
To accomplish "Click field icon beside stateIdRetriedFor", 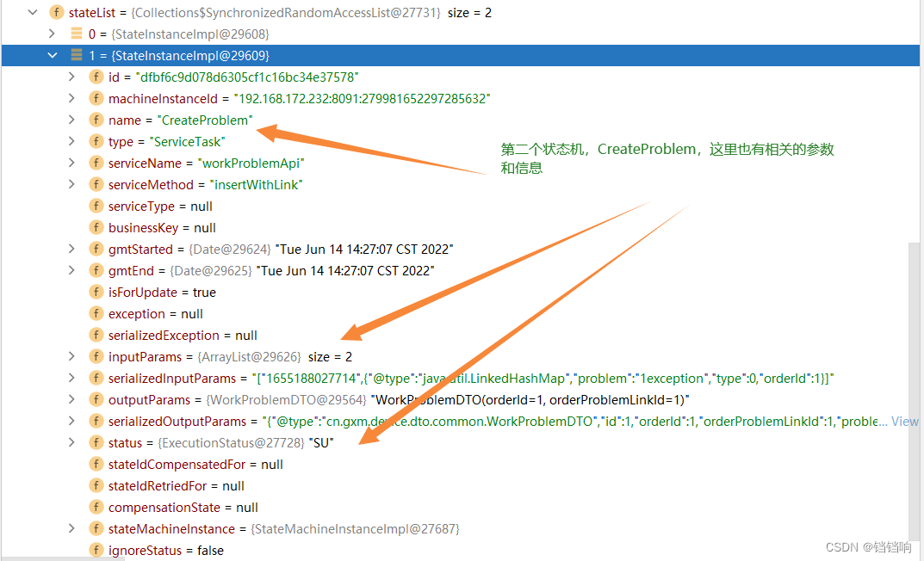I will coord(96,485).
